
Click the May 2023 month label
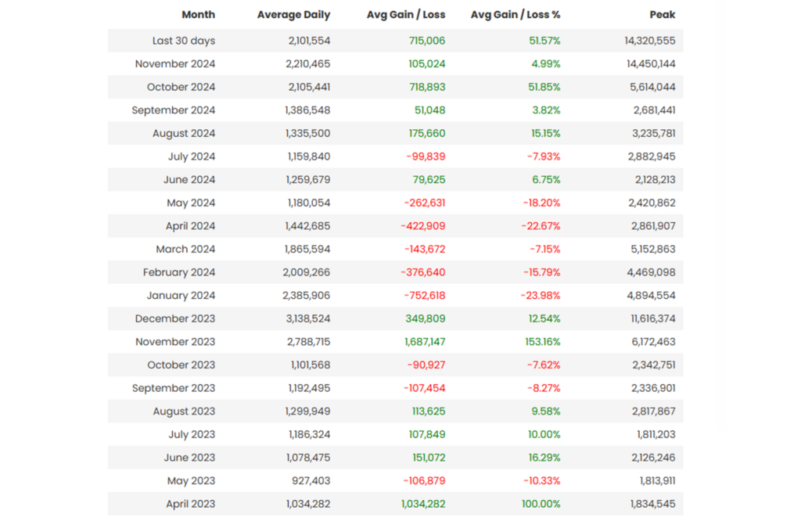pos(191,481)
